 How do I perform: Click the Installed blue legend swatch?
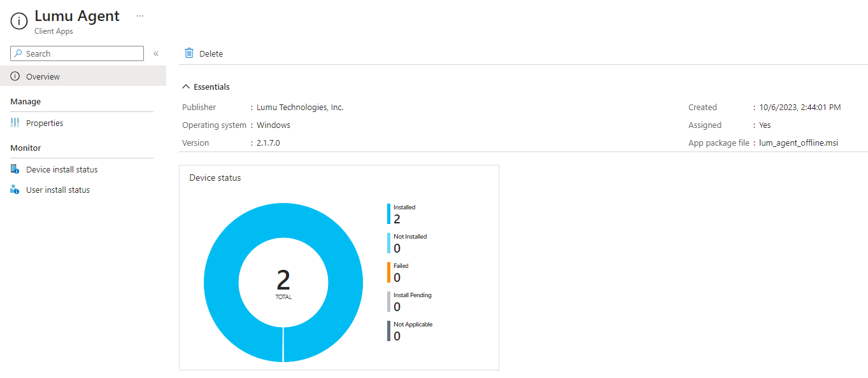[388, 214]
